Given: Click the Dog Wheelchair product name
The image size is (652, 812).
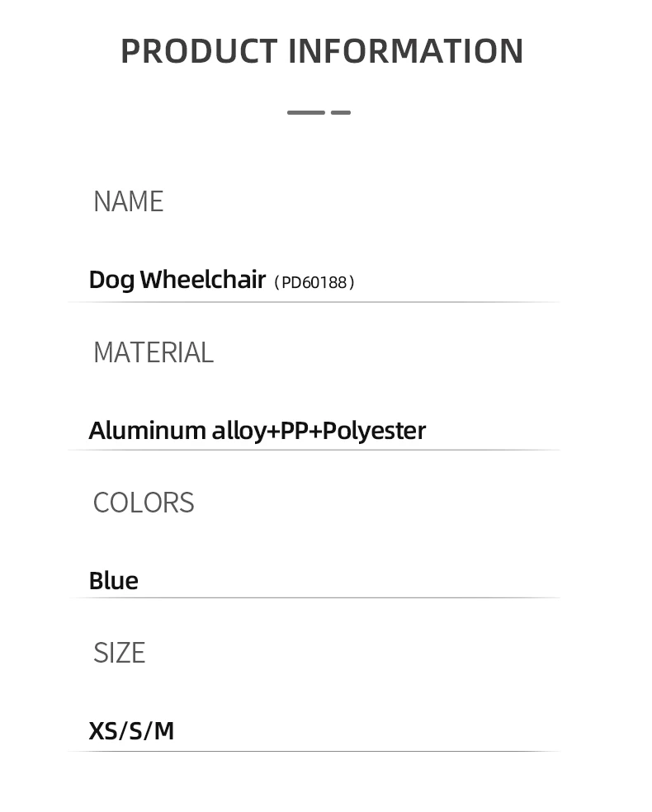Looking at the screenshot, I should click(177, 280).
